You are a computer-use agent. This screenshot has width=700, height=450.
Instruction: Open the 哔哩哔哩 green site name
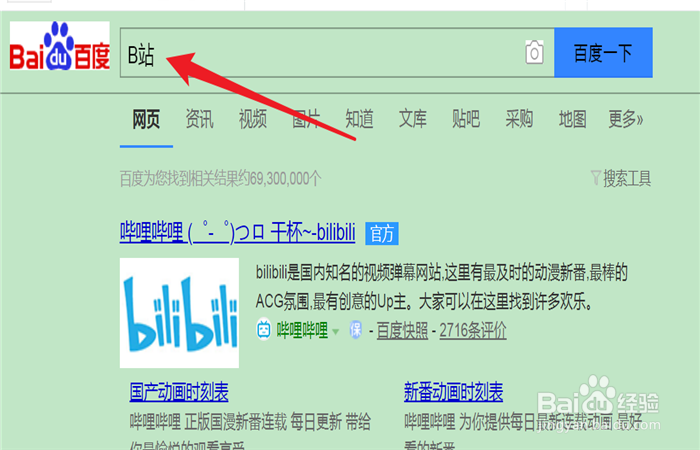[302, 330]
